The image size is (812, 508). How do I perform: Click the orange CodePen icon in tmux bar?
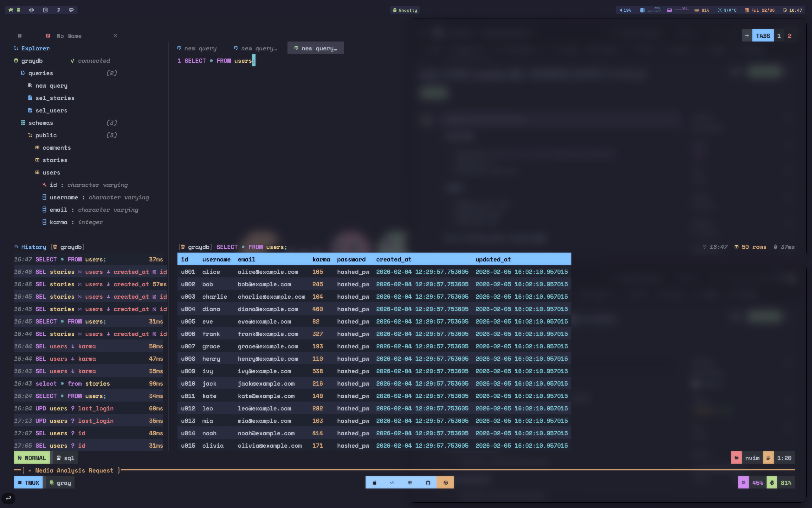[445, 482]
